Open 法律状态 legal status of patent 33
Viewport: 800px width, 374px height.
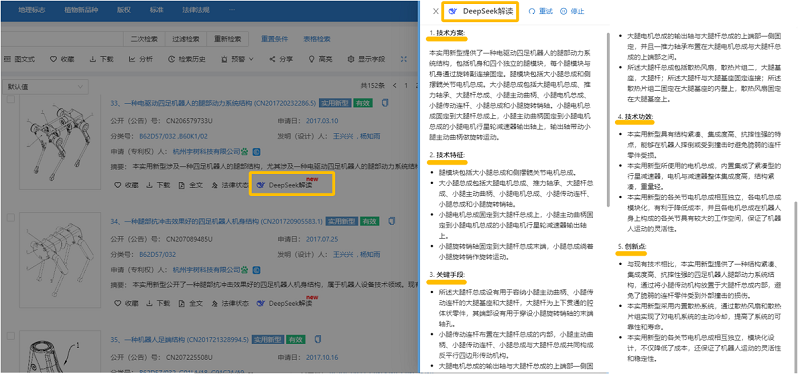pos(230,185)
